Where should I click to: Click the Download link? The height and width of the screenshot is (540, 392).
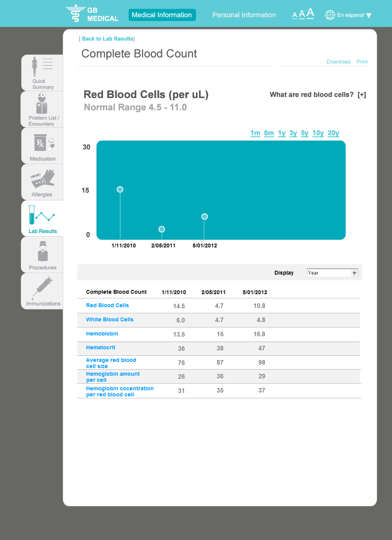pos(338,62)
